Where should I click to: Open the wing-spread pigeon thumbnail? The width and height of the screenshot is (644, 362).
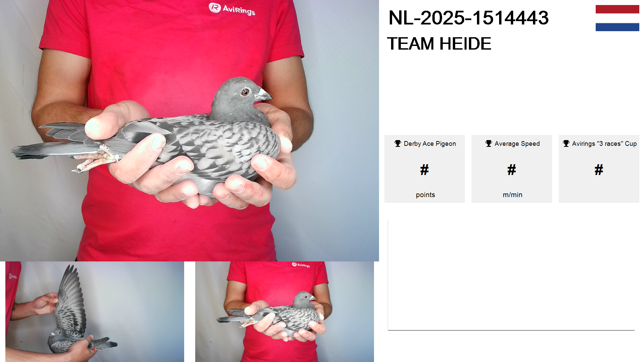tap(95, 312)
